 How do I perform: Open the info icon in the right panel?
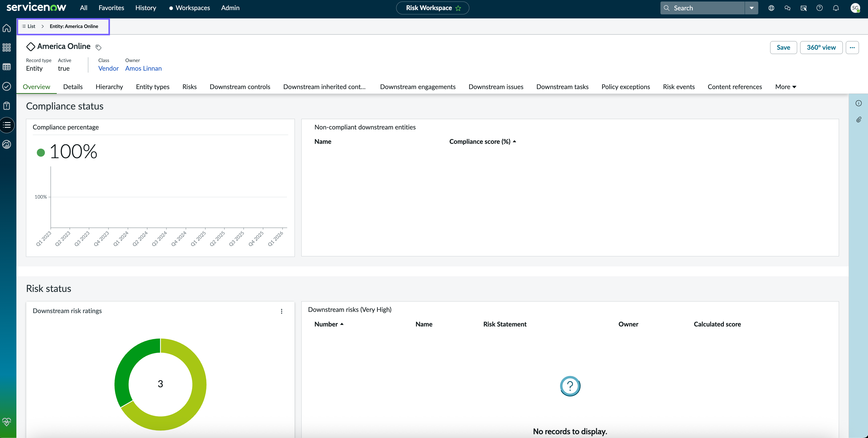(859, 103)
